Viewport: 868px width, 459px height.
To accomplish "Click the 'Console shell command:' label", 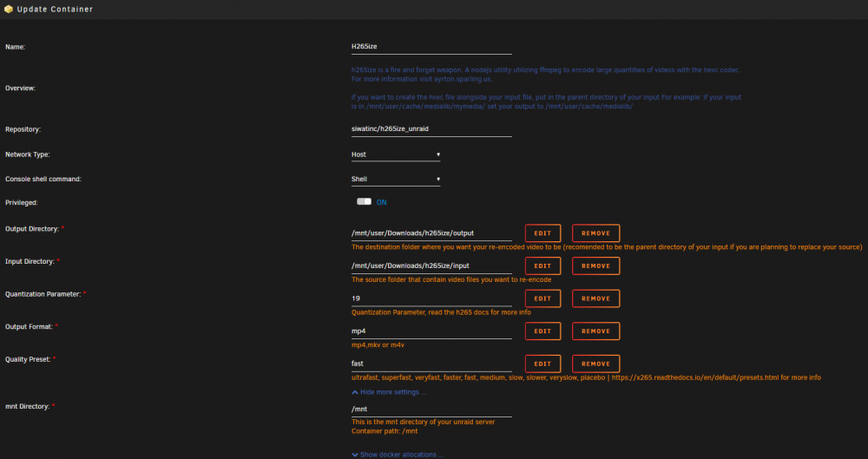I will coord(43,179).
